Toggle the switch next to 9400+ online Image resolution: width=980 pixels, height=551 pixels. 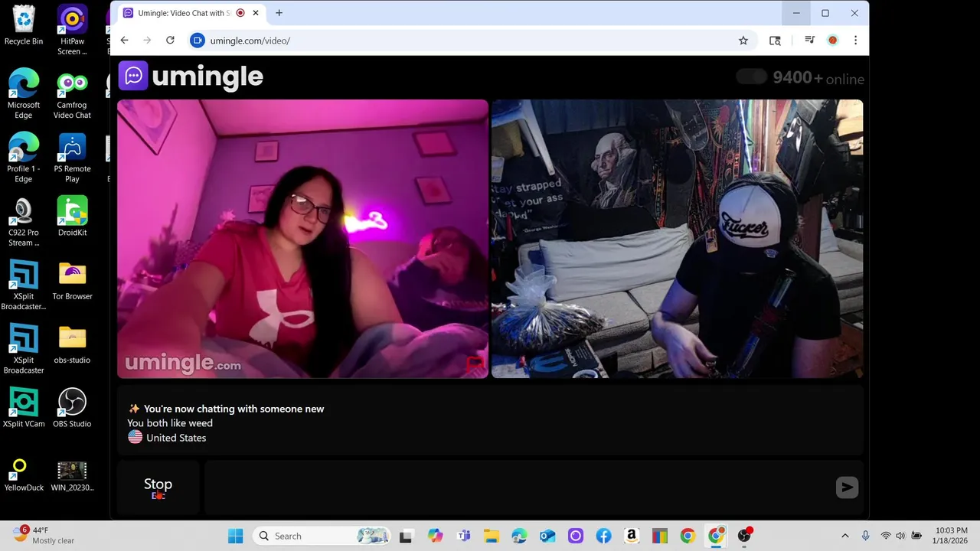751,77
